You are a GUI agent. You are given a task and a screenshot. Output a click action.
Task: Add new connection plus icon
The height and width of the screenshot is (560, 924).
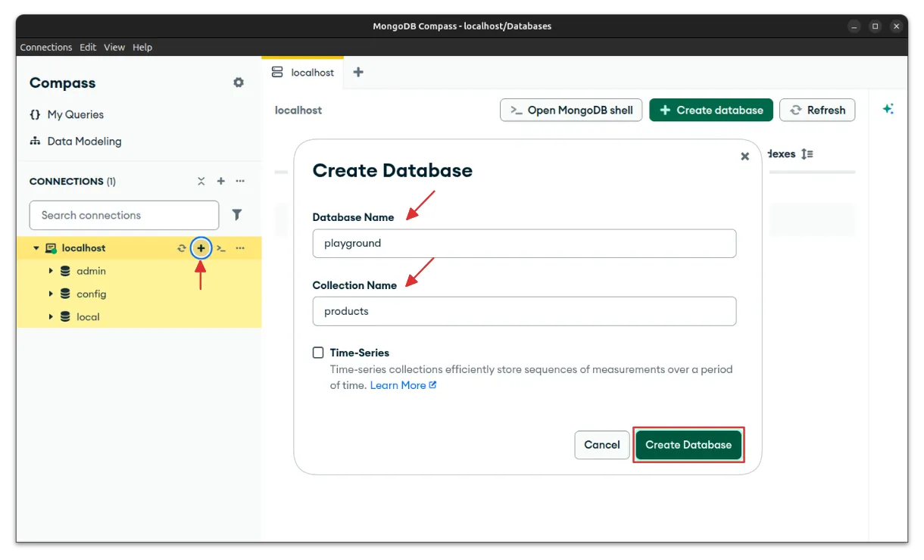pyautogui.click(x=221, y=182)
